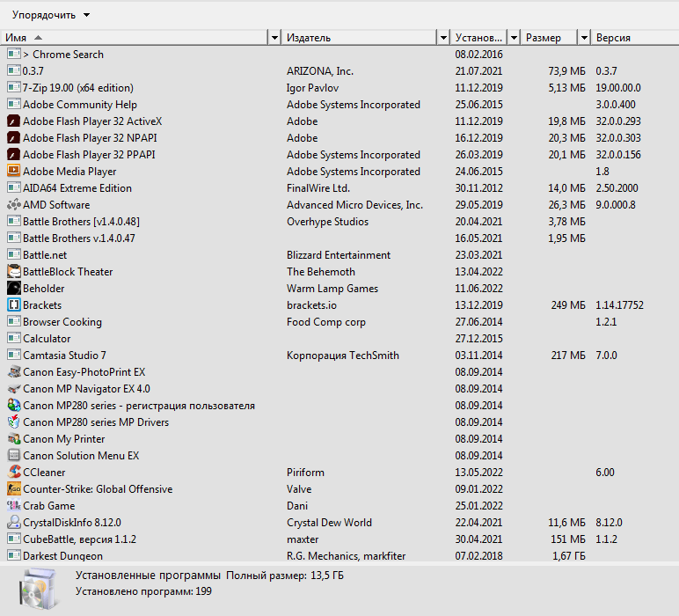The height and width of the screenshot is (616, 679).
Task: Click the Brackets editor icon
Action: (14, 305)
